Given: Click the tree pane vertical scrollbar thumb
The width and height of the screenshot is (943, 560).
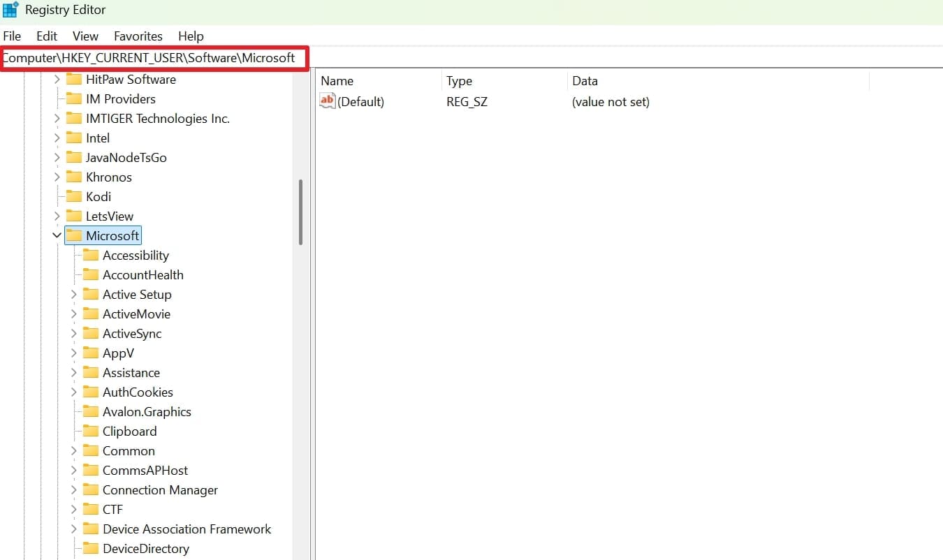Looking at the screenshot, I should pyautogui.click(x=300, y=212).
